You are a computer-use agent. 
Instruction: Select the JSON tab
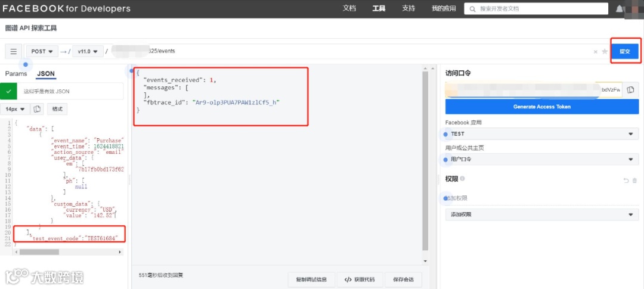point(45,74)
